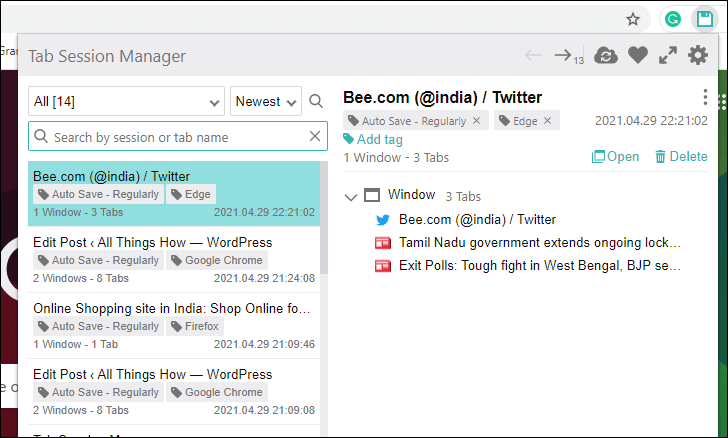Image resolution: width=728 pixels, height=438 pixels.
Task: Remove the Auto Save - Regularly tag
Action: [x=476, y=121]
